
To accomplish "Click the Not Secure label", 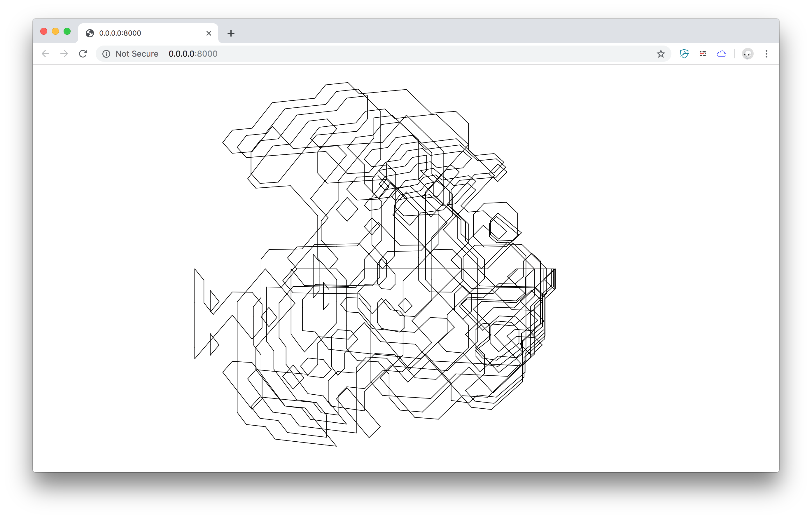I will coord(136,54).
